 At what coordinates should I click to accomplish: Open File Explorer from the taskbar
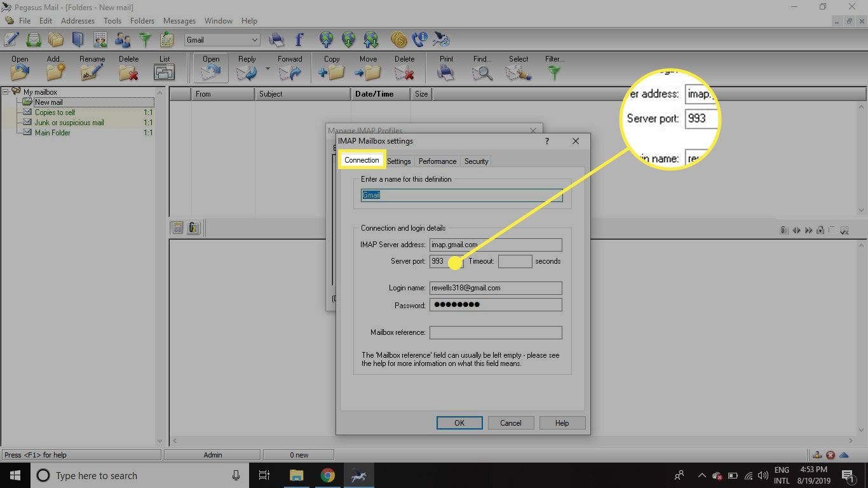[296, 475]
